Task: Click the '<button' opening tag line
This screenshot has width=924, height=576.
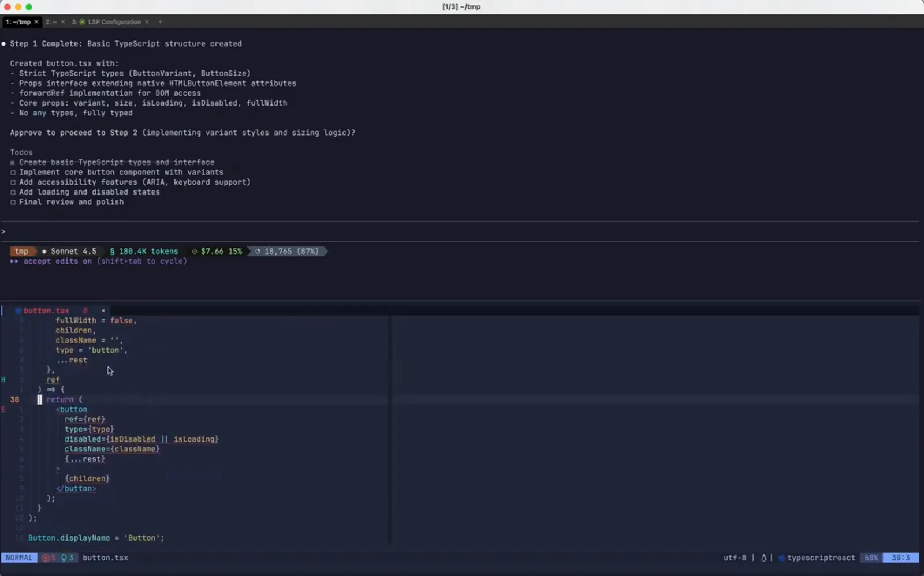Action: (x=72, y=409)
